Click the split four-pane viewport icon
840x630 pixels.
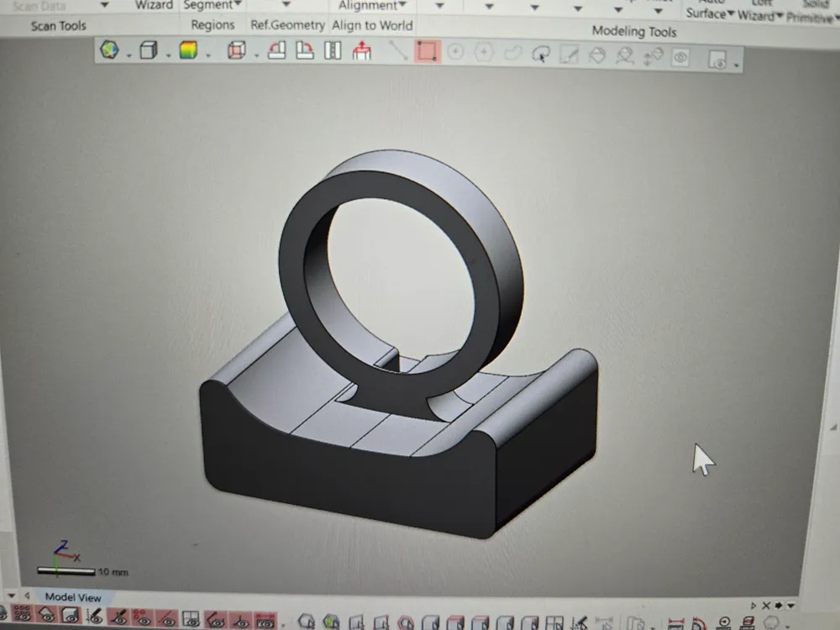tap(554, 623)
